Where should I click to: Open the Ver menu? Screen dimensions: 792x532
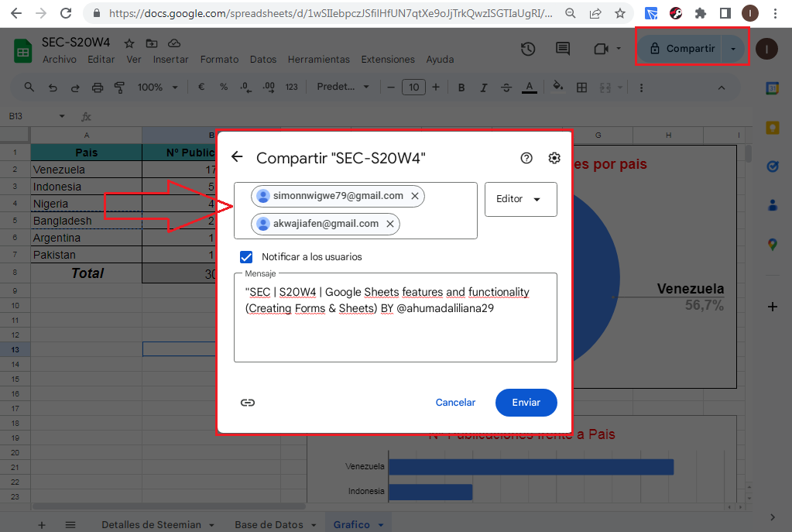tap(134, 60)
